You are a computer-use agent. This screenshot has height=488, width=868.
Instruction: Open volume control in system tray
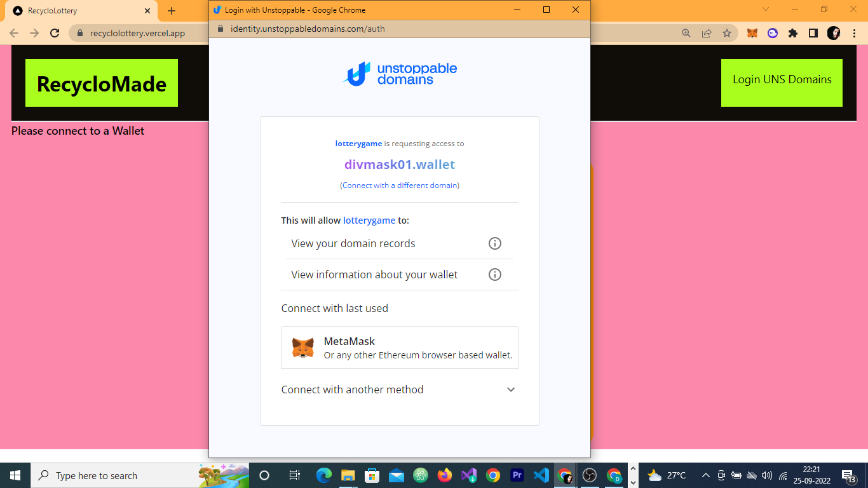(767, 475)
